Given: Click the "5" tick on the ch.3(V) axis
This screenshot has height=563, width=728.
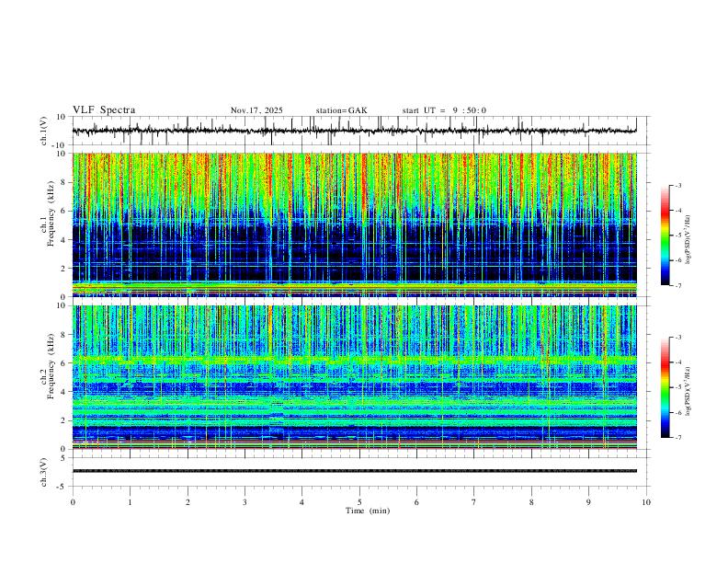Looking at the screenshot, I should tap(64, 458).
